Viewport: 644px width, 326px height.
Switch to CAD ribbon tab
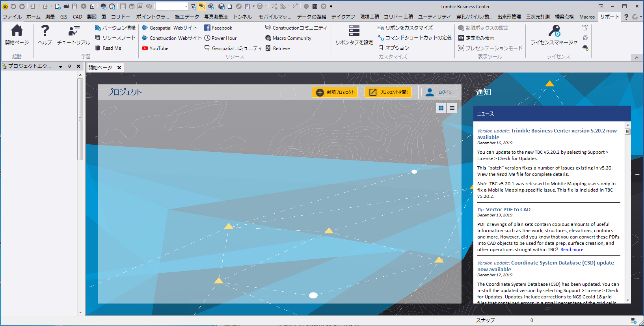77,17
